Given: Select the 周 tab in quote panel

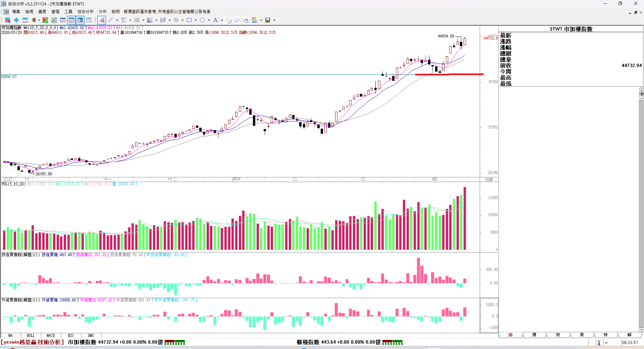Looking at the screenshot, I should [582, 335].
